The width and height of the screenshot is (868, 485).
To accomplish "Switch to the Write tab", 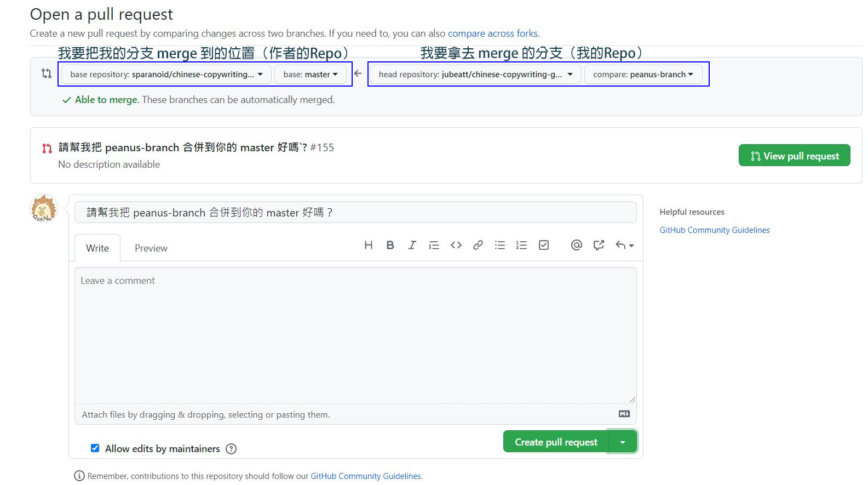I will tap(97, 248).
